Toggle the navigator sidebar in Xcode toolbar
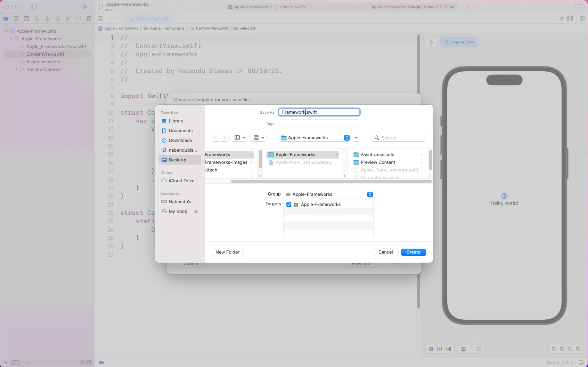This screenshot has height=367, width=588. tap(34, 7)
